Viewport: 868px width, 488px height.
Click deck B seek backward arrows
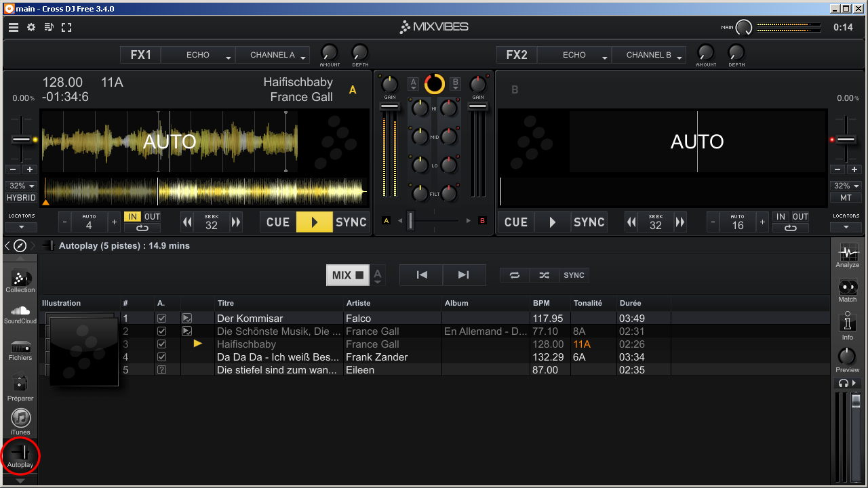coord(631,222)
